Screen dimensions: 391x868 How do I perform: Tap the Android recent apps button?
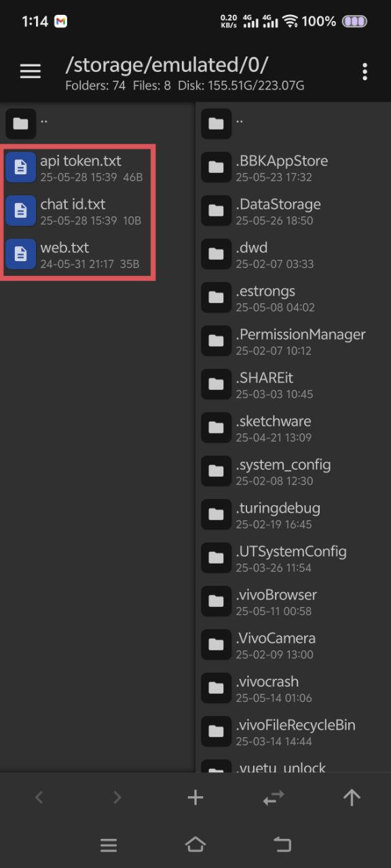[109, 845]
